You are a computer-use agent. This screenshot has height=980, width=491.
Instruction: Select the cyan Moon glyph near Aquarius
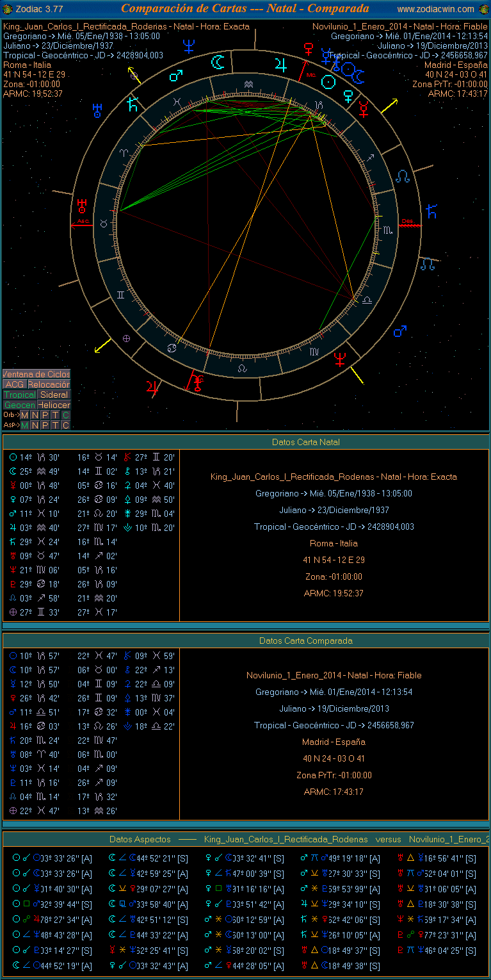[x=219, y=62]
